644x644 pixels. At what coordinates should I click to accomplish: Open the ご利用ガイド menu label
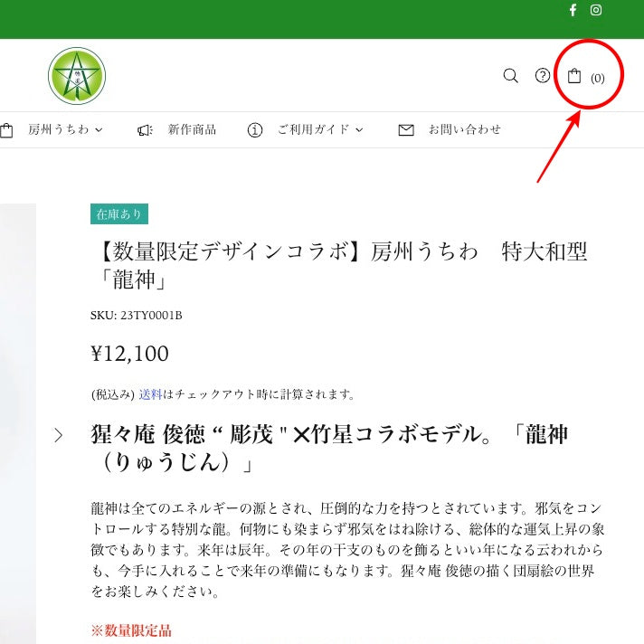[x=313, y=130]
